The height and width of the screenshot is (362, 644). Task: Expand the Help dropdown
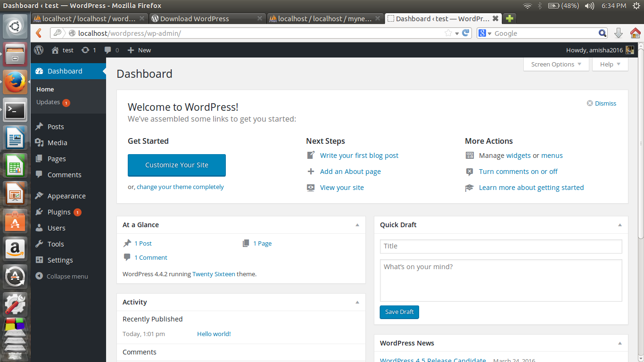(x=611, y=64)
